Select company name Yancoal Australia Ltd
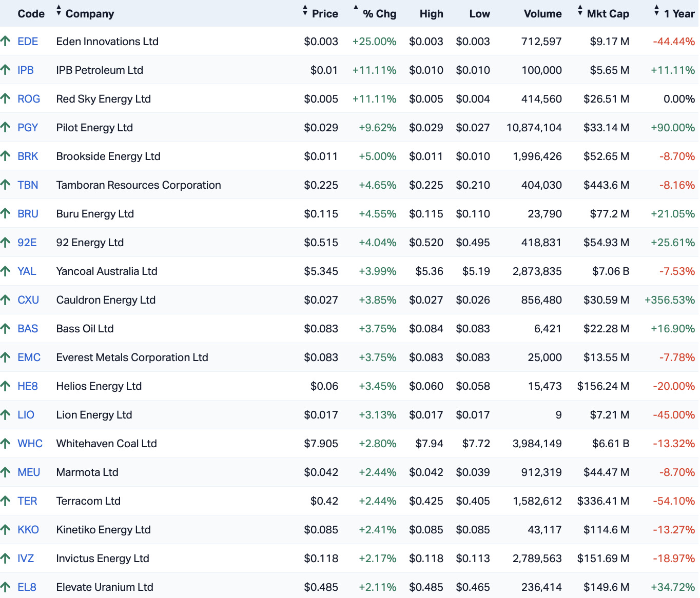Image resolution: width=700 pixels, height=598 pixels. [107, 271]
